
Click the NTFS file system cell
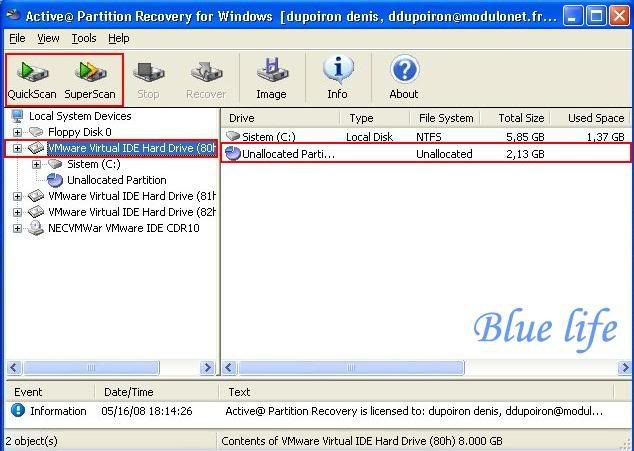click(x=429, y=137)
